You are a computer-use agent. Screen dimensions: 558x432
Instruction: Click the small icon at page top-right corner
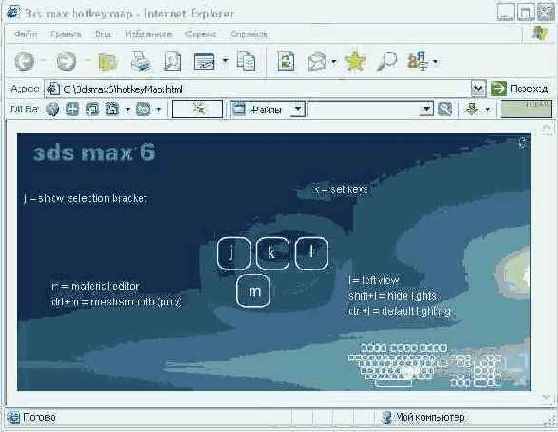pos(523,143)
